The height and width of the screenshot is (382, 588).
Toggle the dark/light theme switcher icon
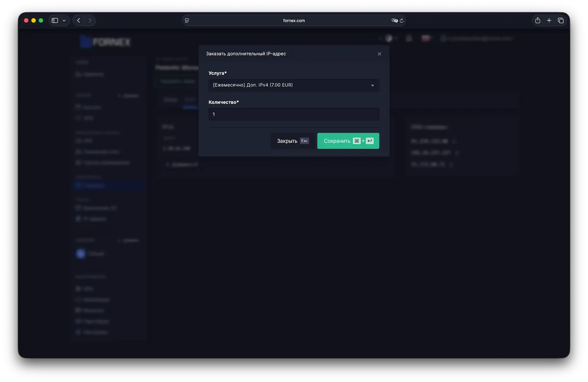(x=389, y=38)
